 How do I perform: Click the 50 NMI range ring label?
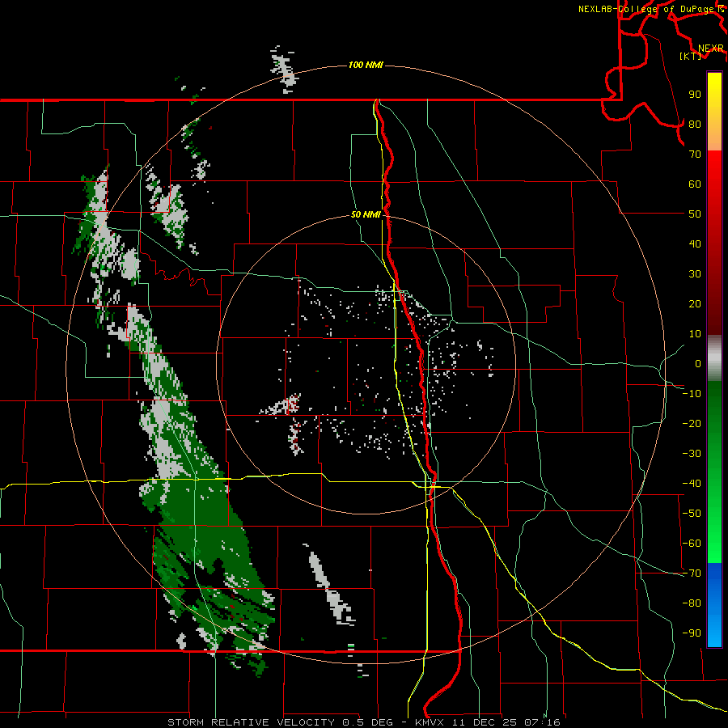pyautogui.click(x=366, y=214)
